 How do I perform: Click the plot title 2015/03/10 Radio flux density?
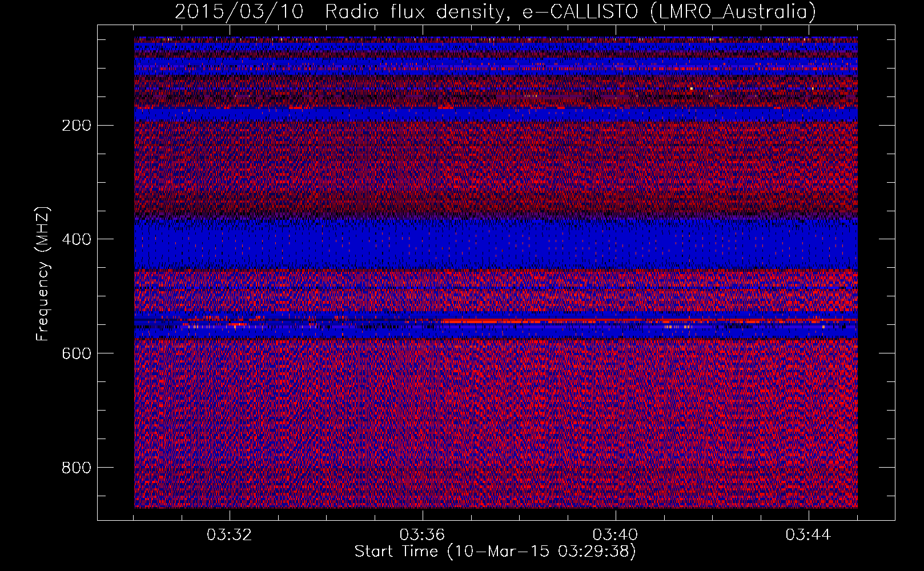click(495, 11)
